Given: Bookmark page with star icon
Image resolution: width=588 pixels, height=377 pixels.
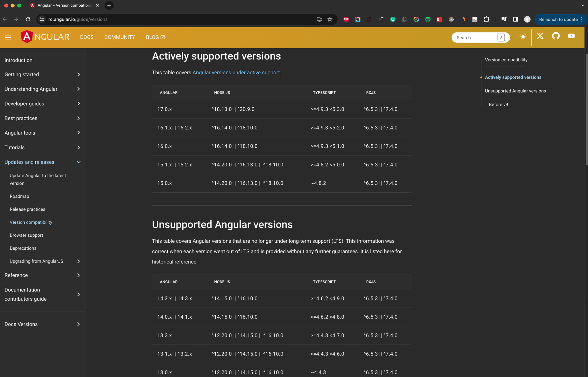Looking at the screenshot, I should 330,19.
